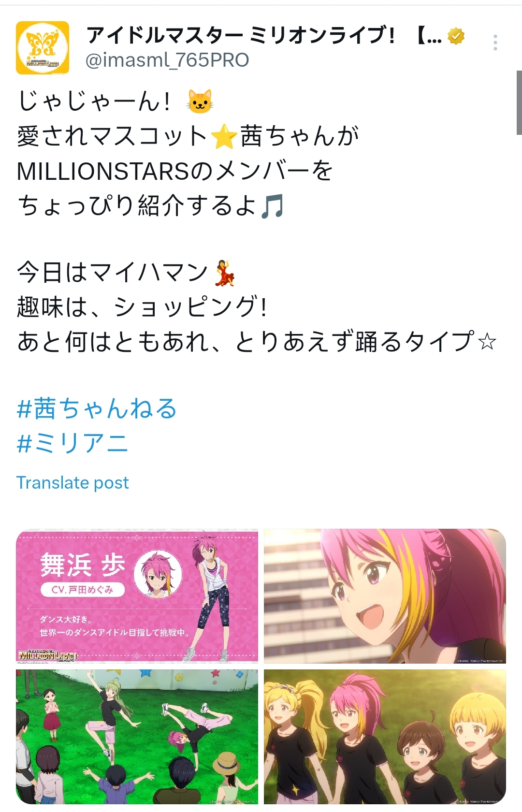Image resolution: width=522 pixels, height=812 pixels.
Task: Open the Million Live profile avatar
Action: (x=43, y=48)
